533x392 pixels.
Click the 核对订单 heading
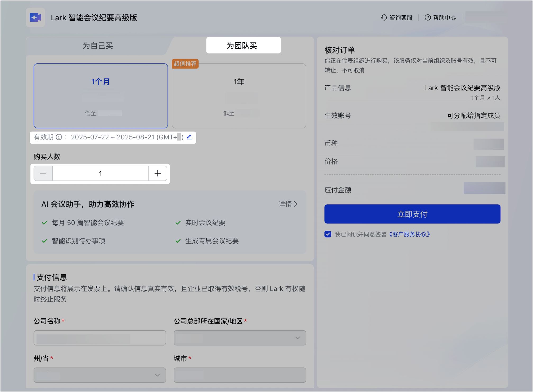click(340, 50)
